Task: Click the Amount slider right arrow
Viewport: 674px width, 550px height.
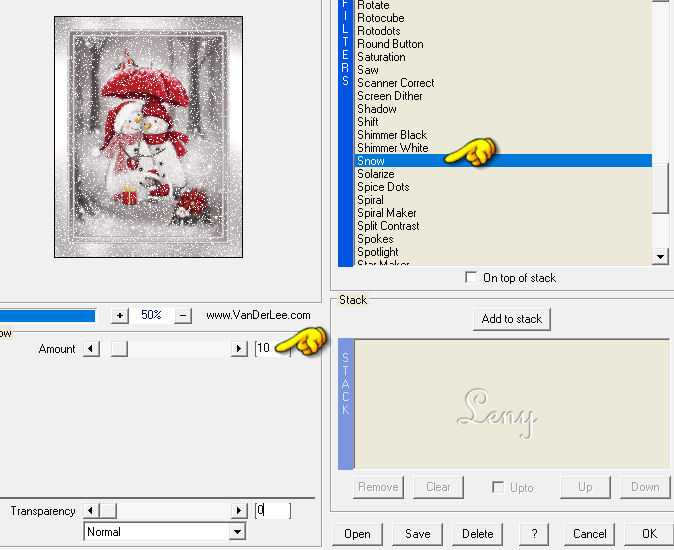Action: [239, 348]
